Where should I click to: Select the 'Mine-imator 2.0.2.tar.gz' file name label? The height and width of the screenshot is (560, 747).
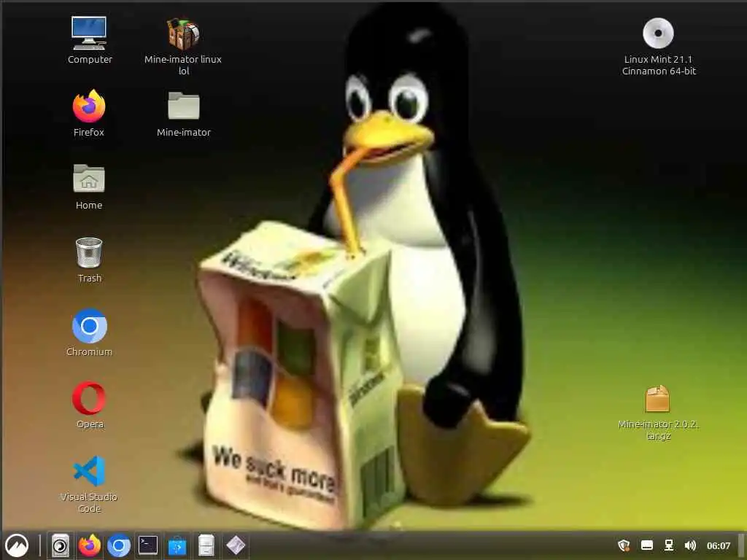(x=659, y=430)
